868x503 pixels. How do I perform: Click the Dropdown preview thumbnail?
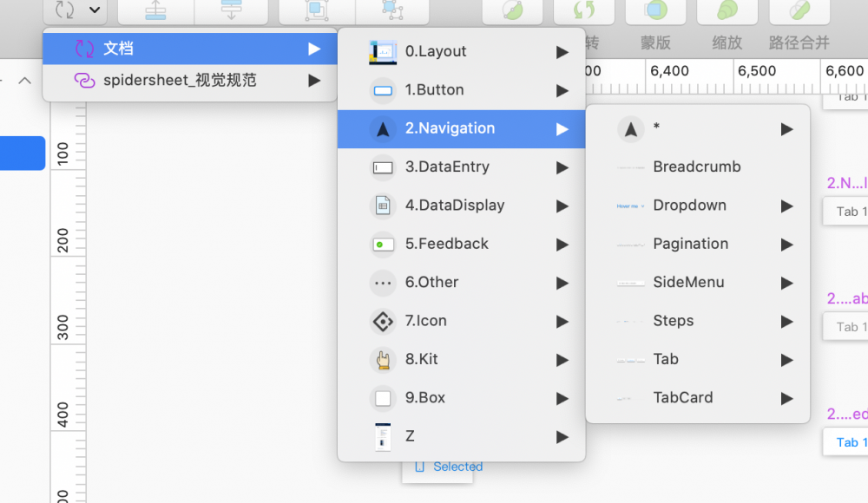[630, 206]
